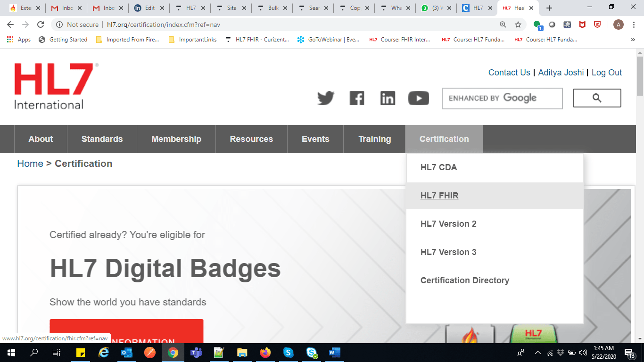This screenshot has height=362, width=644.
Task: Reload the page with refresh icon
Action: coord(41,25)
